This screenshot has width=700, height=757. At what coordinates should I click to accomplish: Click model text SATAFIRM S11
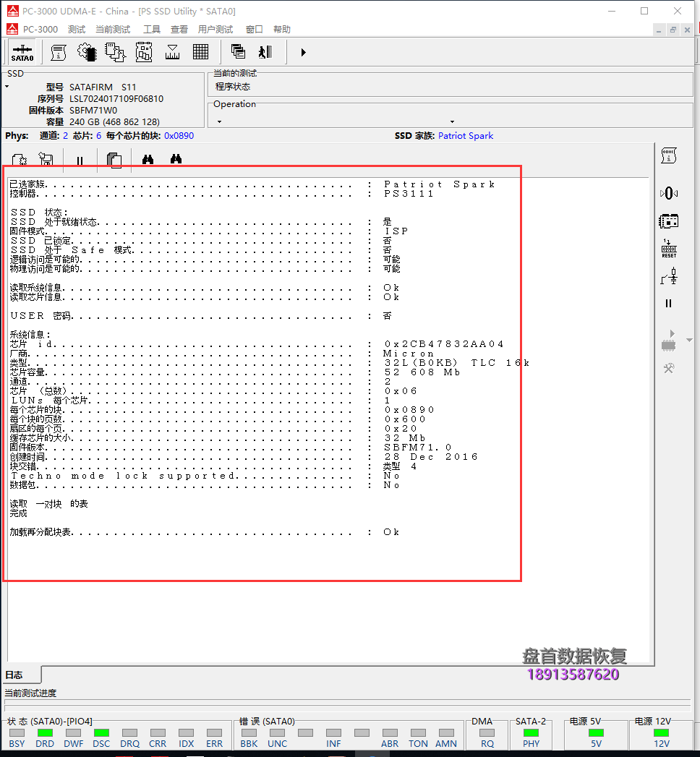(x=103, y=87)
